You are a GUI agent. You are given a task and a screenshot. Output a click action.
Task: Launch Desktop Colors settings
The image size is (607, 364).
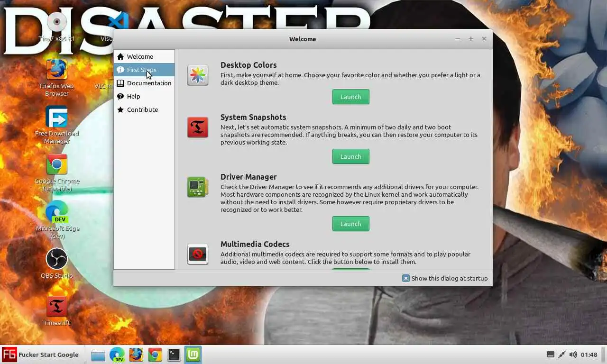[x=350, y=97]
